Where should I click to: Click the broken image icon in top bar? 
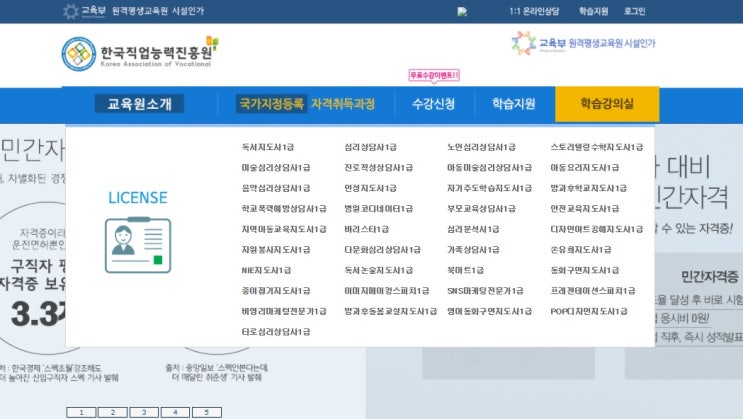462,12
